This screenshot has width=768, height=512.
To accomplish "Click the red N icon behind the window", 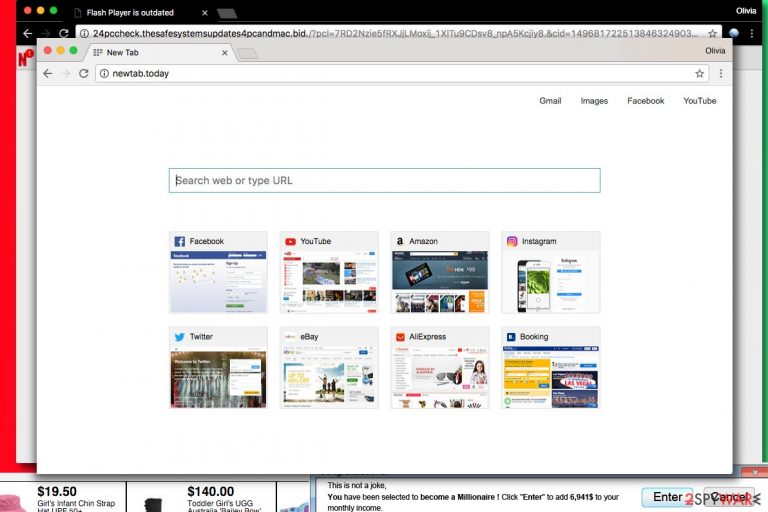I will 25,58.
